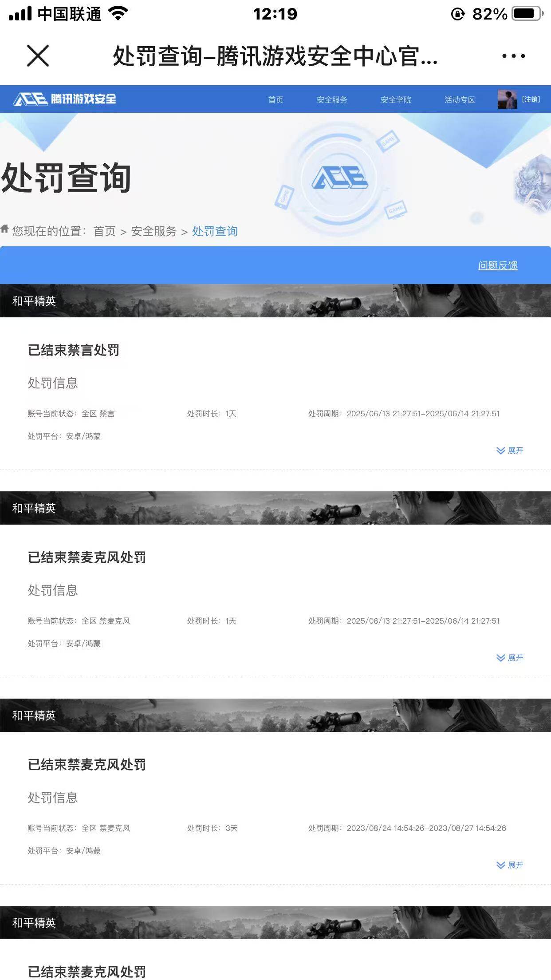Click the large 处罚查询 page title

click(x=66, y=178)
